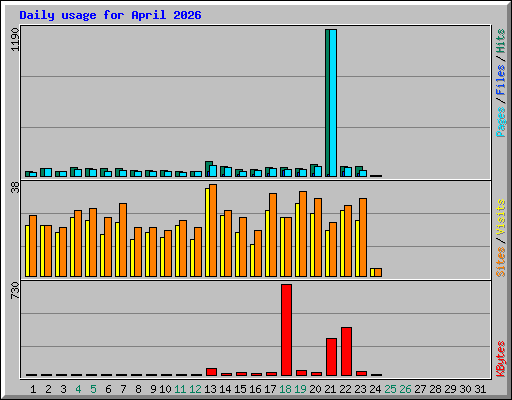This screenshot has height=400, width=512.
Task: Click the tall cyan Hits bar for day 21
Action: (x=333, y=103)
